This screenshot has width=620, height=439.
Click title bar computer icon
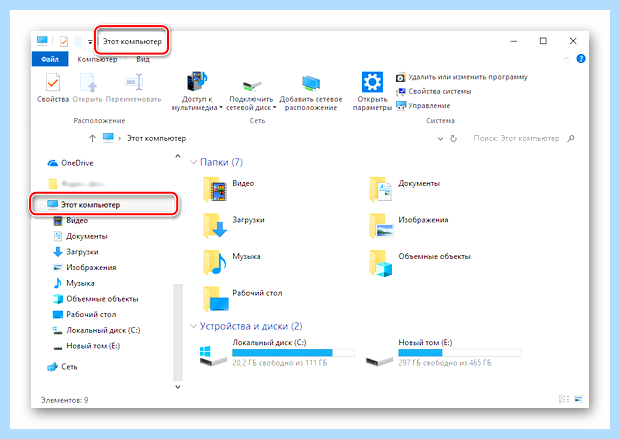[42, 40]
